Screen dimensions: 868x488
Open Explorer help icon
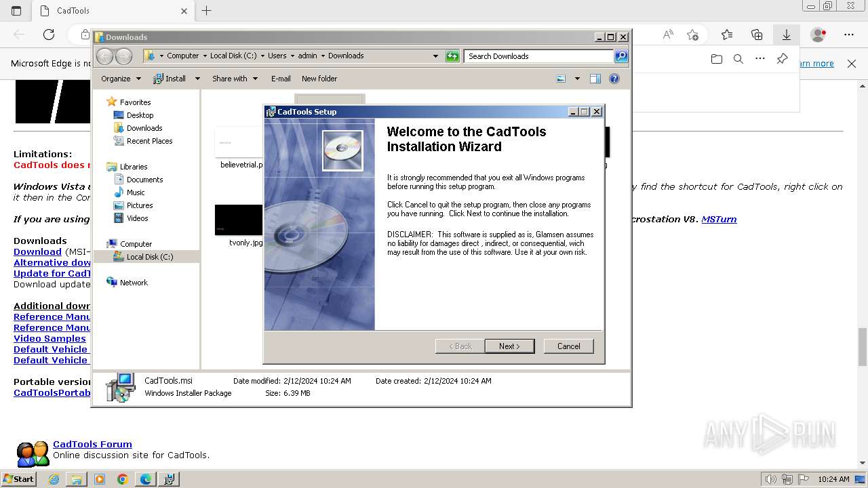(x=614, y=79)
